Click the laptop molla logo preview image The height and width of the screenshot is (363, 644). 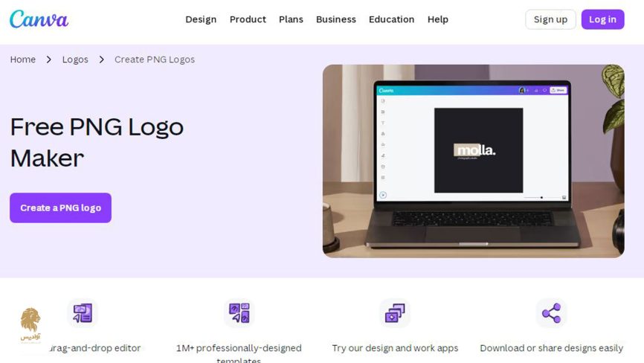pyautogui.click(x=473, y=161)
